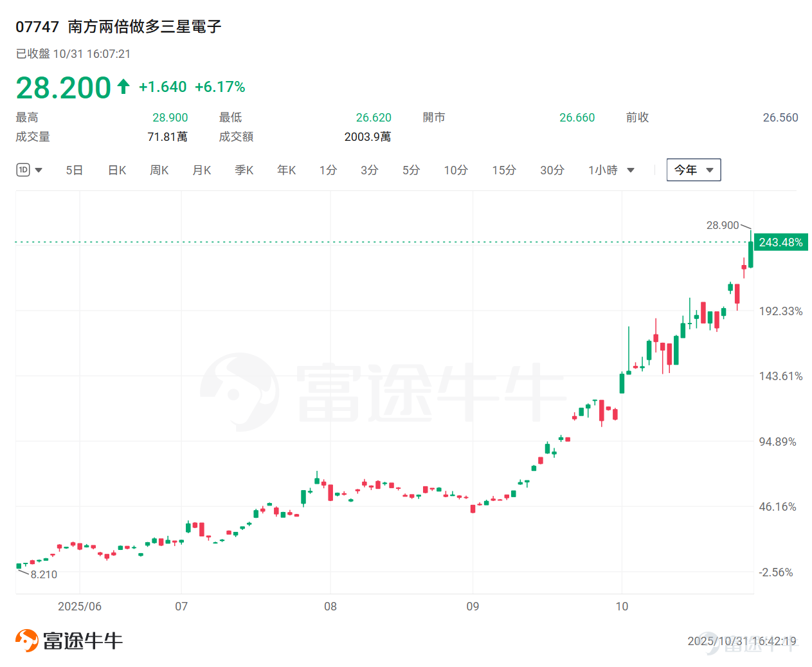Expand the arrow beside 1小時
The width and height of the screenshot is (812, 667).
click(631, 170)
